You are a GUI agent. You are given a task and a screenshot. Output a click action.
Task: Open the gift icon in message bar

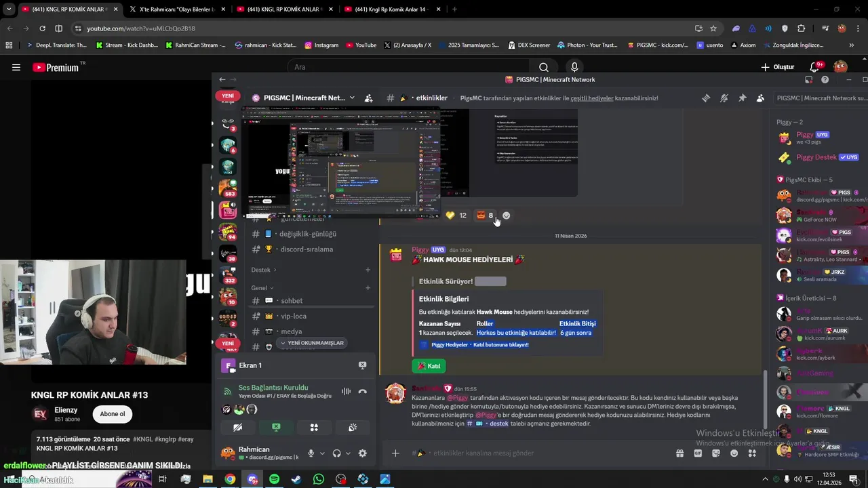point(679,453)
